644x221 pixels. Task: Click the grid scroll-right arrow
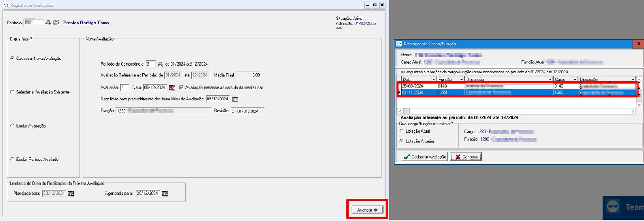click(633, 111)
